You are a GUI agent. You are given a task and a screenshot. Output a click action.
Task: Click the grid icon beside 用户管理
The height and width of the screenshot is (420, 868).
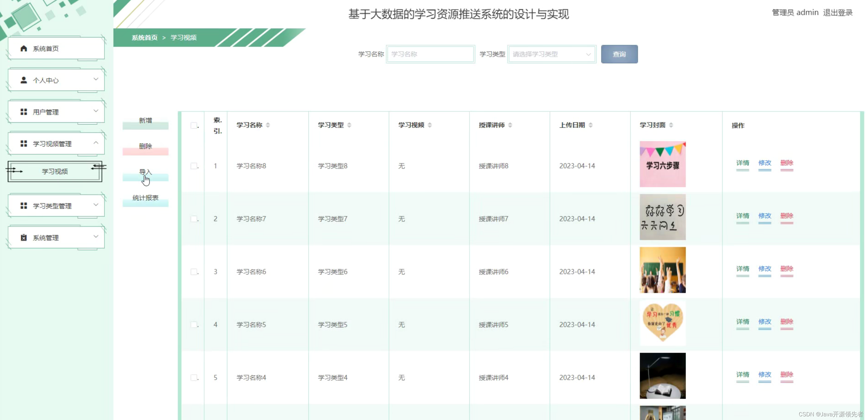24,112
